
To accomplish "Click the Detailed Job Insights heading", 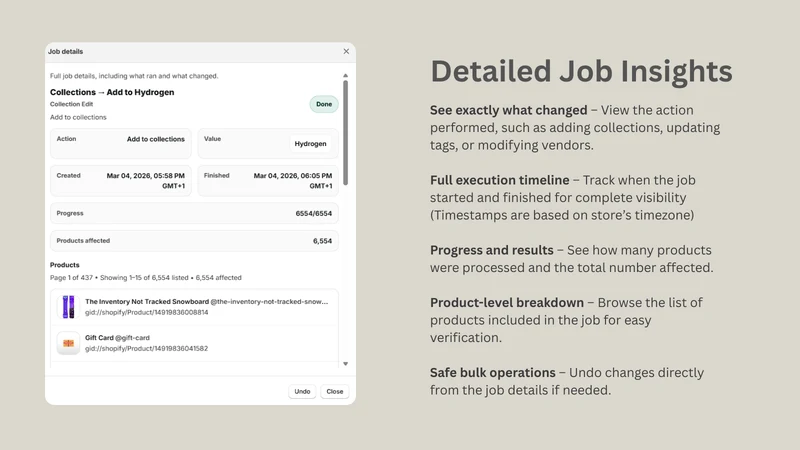I will [x=582, y=71].
